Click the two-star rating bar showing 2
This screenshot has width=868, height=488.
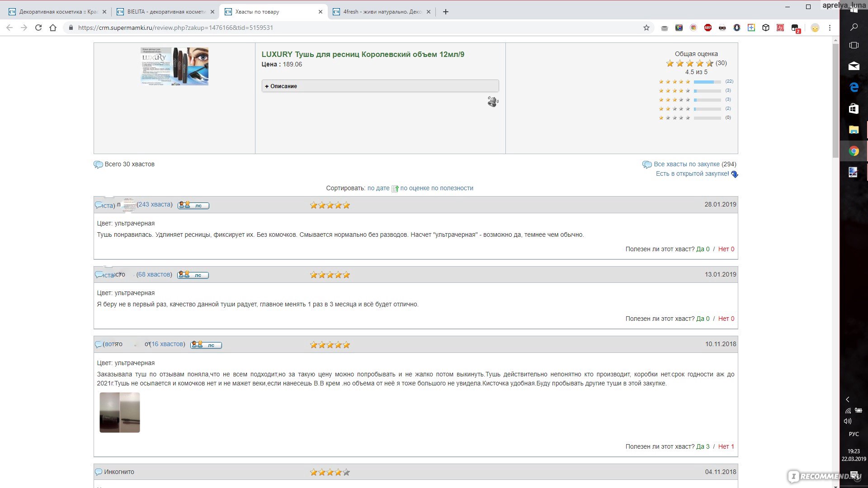tap(708, 109)
